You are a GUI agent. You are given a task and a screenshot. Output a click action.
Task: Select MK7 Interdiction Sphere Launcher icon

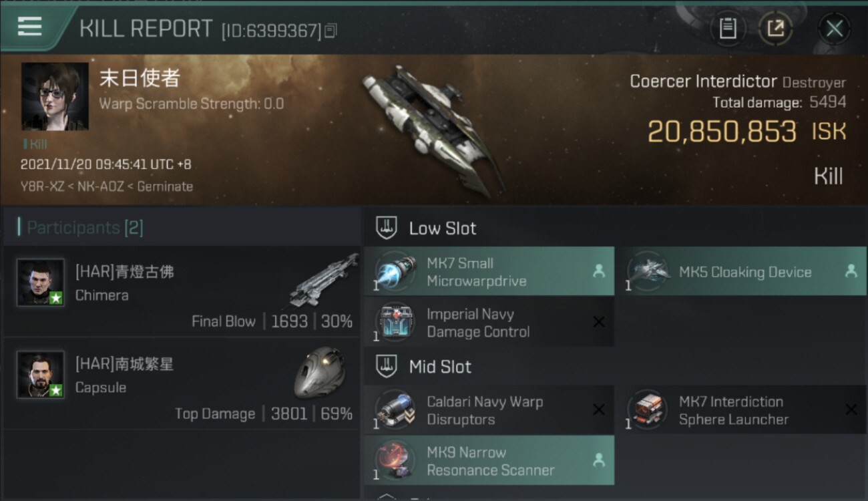click(x=648, y=410)
